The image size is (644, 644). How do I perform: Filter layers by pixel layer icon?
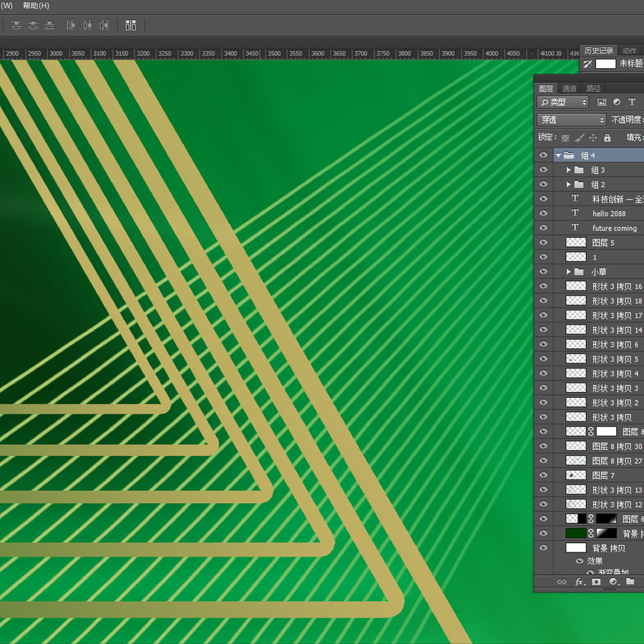pos(602,102)
